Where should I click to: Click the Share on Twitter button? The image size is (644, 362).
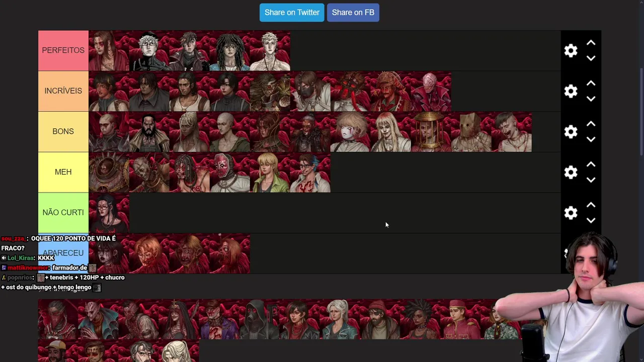tap(292, 13)
